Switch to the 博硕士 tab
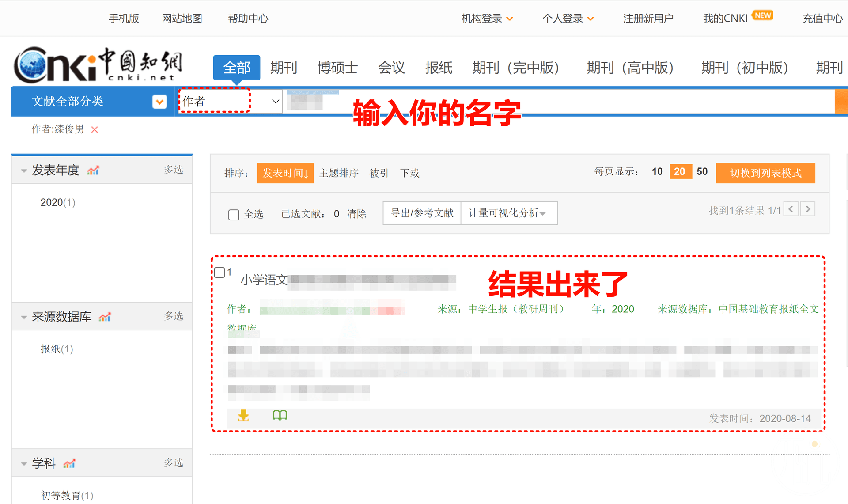This screenshot has height=504, width=848. point(337,68)
